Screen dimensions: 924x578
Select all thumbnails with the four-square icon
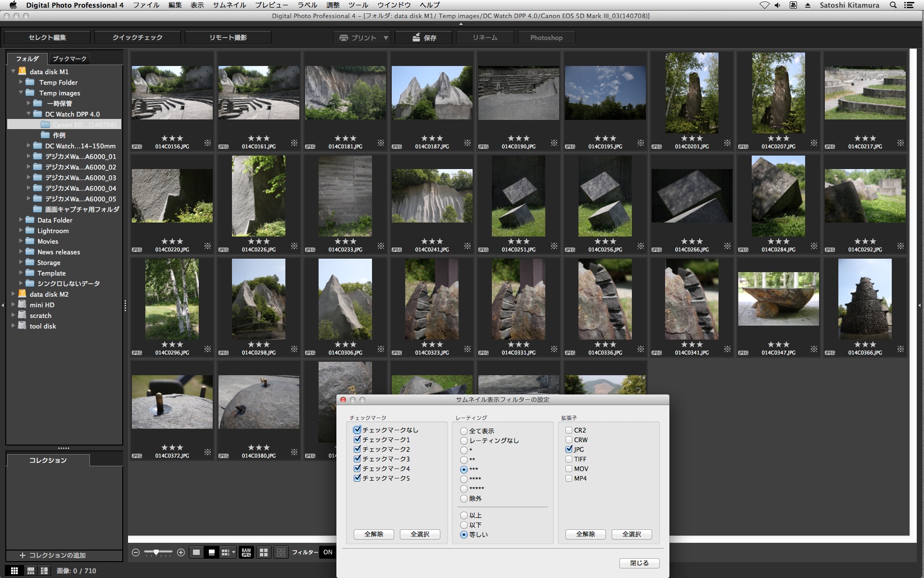tap(263, 552)
